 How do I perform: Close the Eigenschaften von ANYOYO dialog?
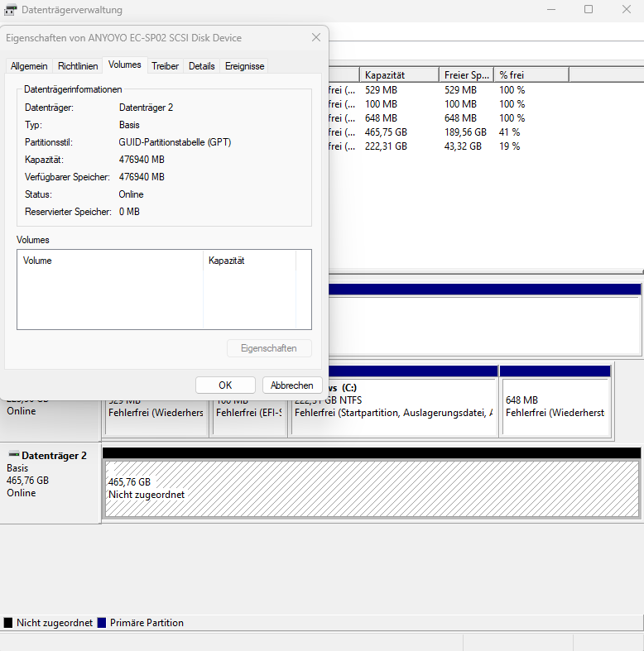tap(316, 37)
